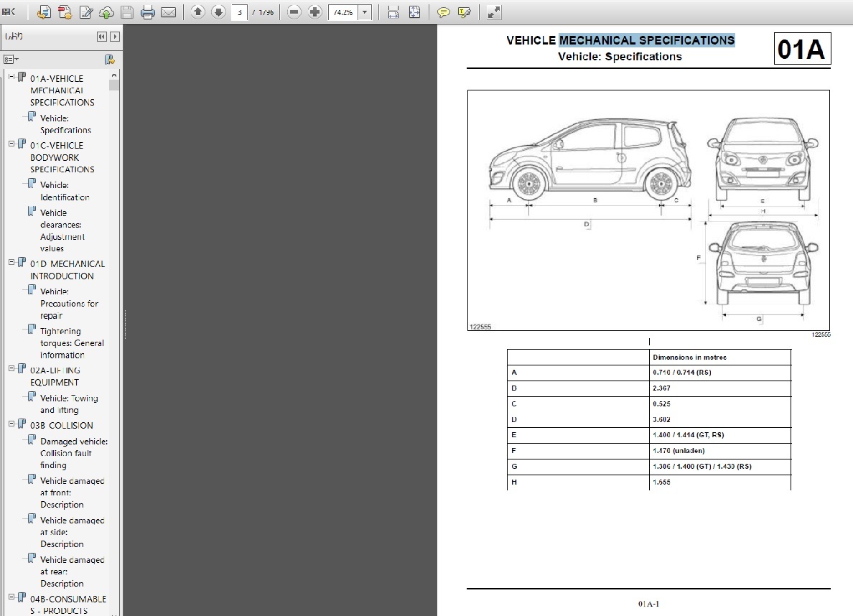Click the vehicle dimensions diagram image
The height and width of the screenshot is (616, 853).
click(x=648, y=210)
